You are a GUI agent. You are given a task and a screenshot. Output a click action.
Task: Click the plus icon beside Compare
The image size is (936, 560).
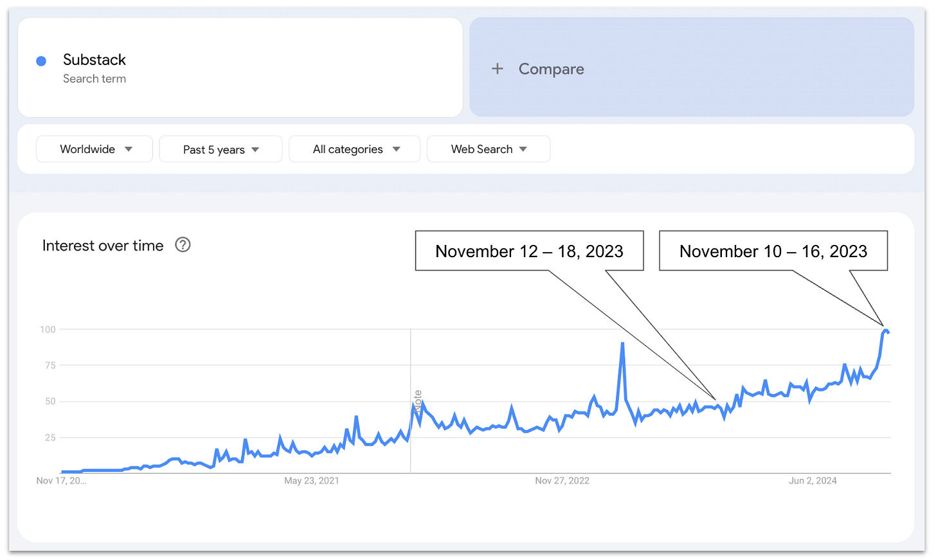(497, 68)
